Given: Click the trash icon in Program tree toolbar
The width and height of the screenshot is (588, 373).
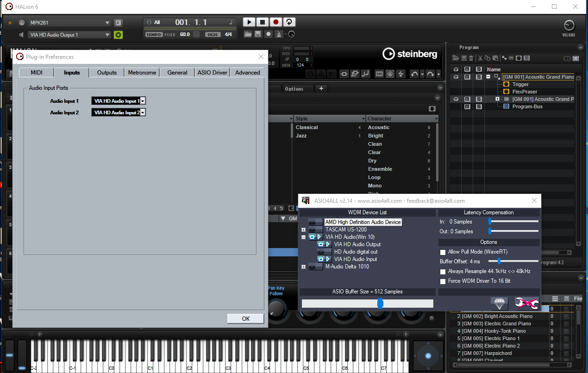Looking at the screenshot, I should (x=471, y=58).
